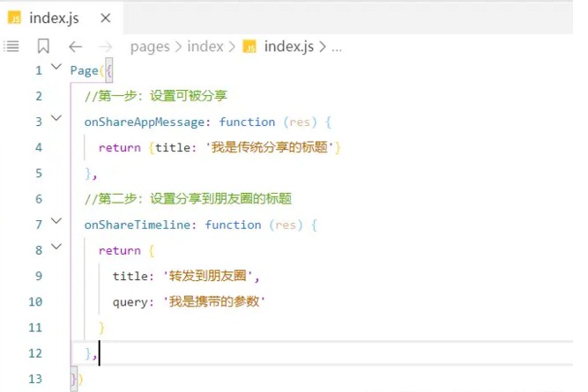Image resolution: width=588 pixels, height=392 pixels.
Task: Open the 'pages' breadcrumb segment
Action: point(150,47)
